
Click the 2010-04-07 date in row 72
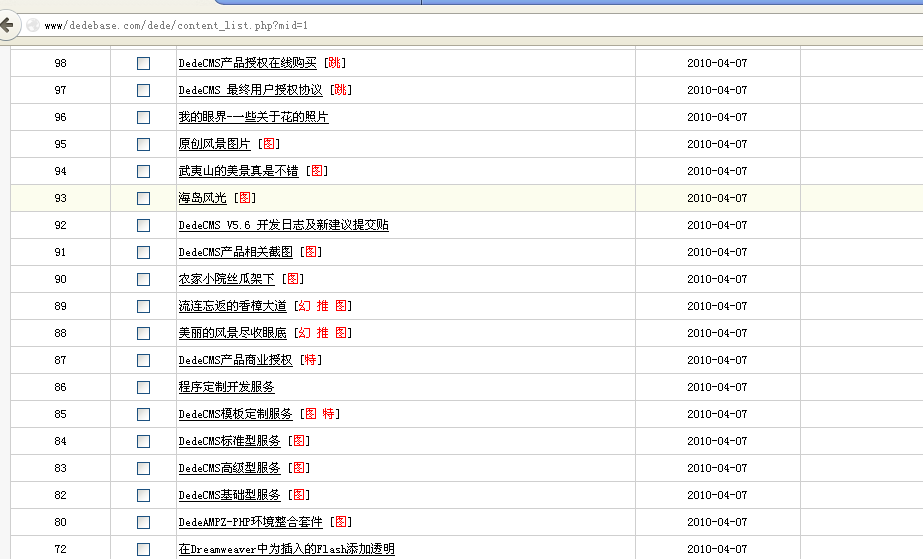pyautogui.click(x=717, y=550)
